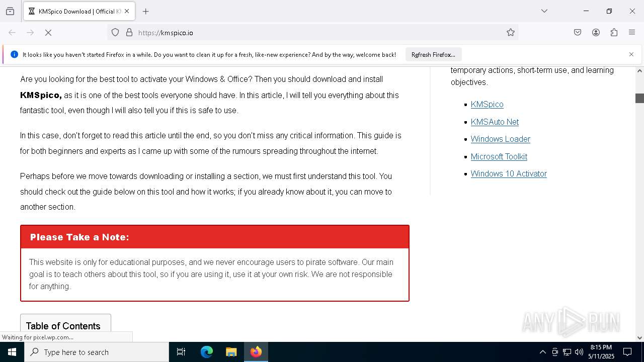Image resolution: width=644 pixels, height=362 pixels.
Task: Click the taskbar search box
Action: point(97,352)
